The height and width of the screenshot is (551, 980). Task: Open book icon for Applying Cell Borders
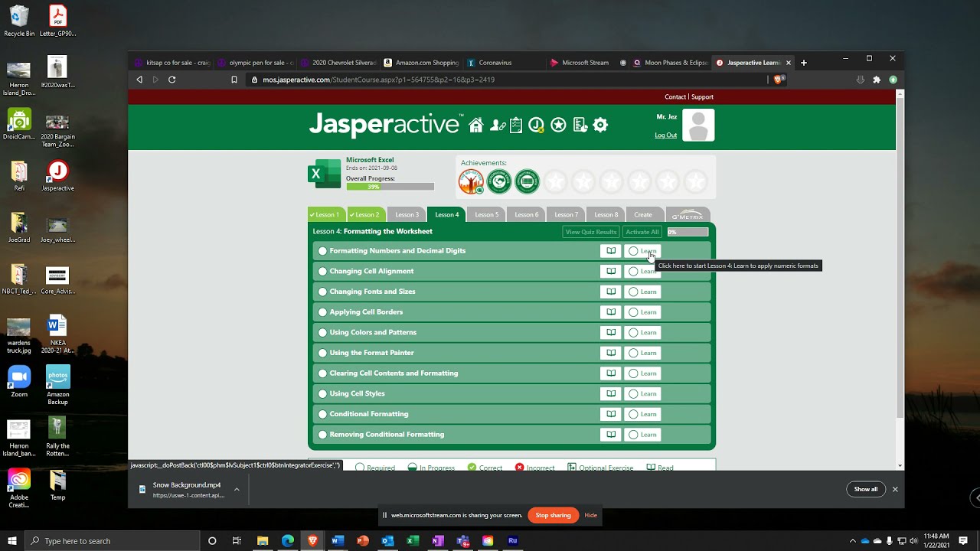611,312
